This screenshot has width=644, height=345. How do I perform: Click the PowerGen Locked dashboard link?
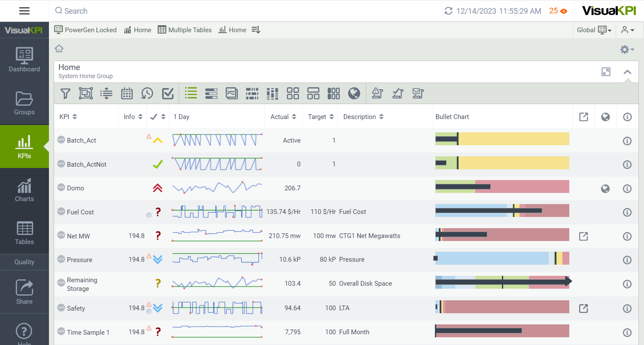tap(85, 30)
